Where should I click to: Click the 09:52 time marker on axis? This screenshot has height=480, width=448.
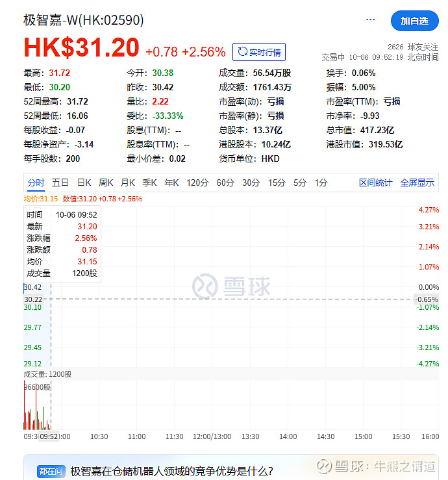pos(49,436)
